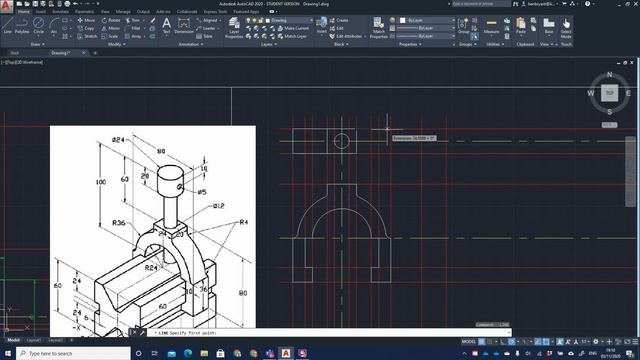Switch to the Start file tab
This screenshot has width=640, height=360.
(x=14, y=53)
